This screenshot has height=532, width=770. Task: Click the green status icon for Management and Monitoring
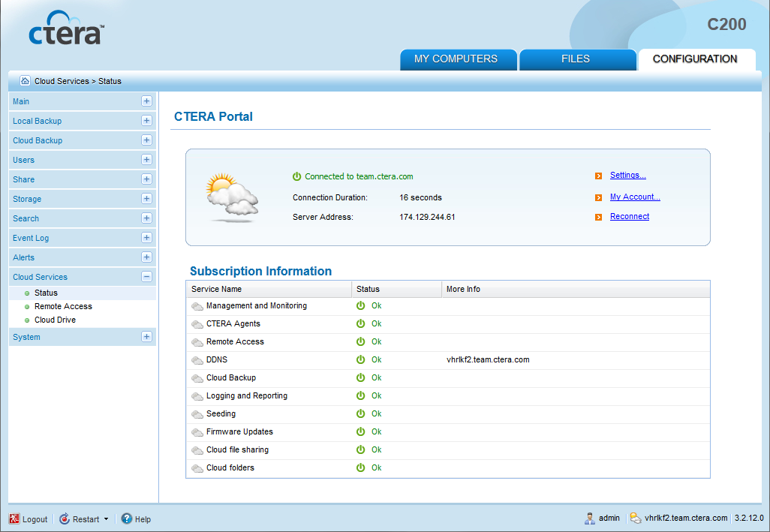coord(360,305)
